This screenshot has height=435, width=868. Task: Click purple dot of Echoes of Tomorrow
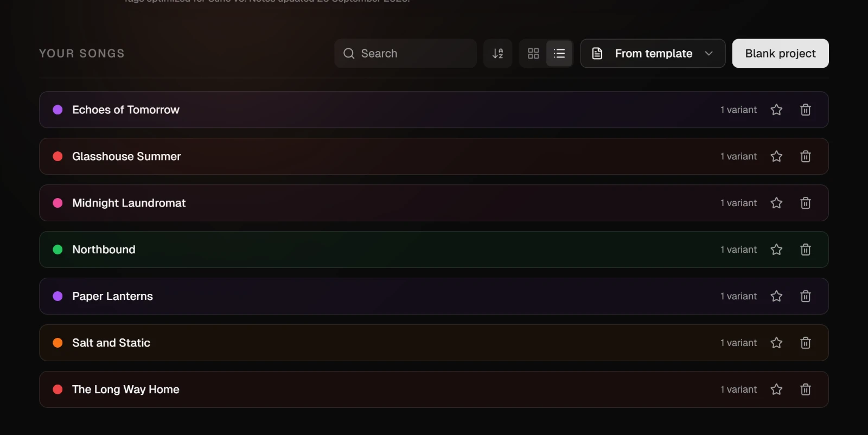click(58, 110)
